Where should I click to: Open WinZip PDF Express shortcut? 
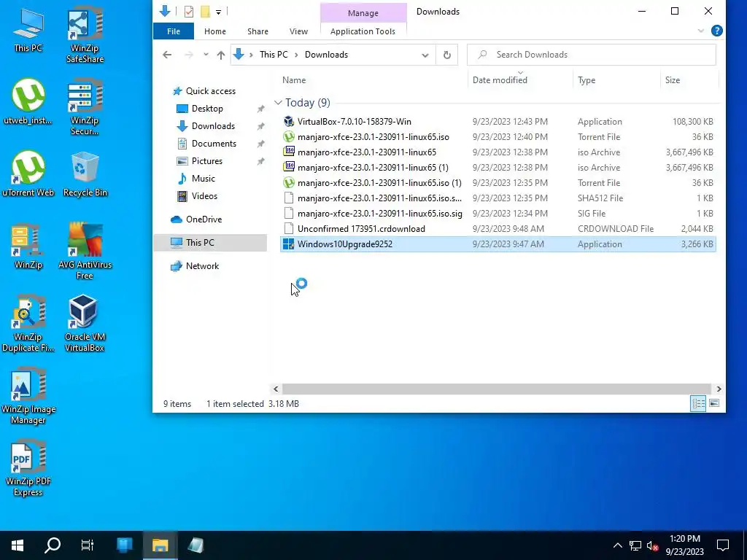(x=28, y=468)
